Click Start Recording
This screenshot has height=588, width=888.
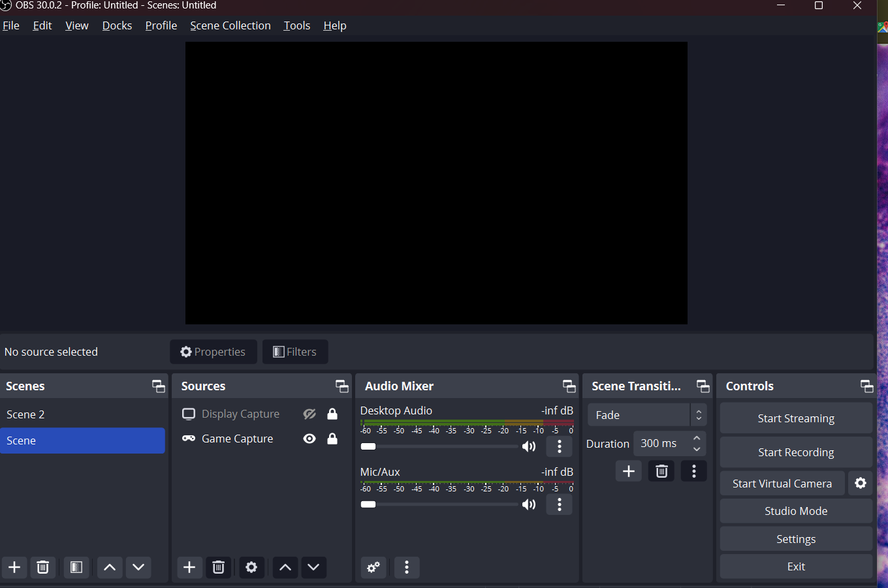point(796,452)
